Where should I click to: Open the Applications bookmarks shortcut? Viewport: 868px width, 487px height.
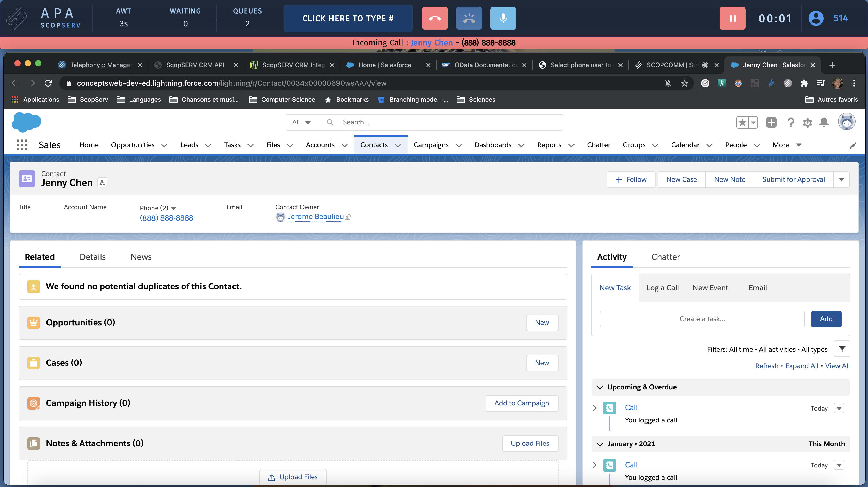[x=35, y=100]
